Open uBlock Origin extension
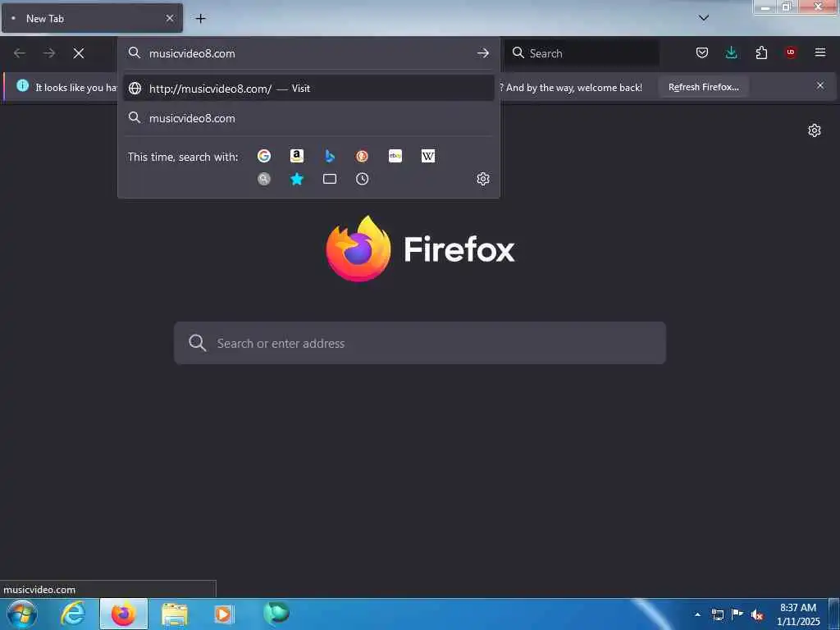The width and height of the screenshot is (840, 630). coord(790,52)
